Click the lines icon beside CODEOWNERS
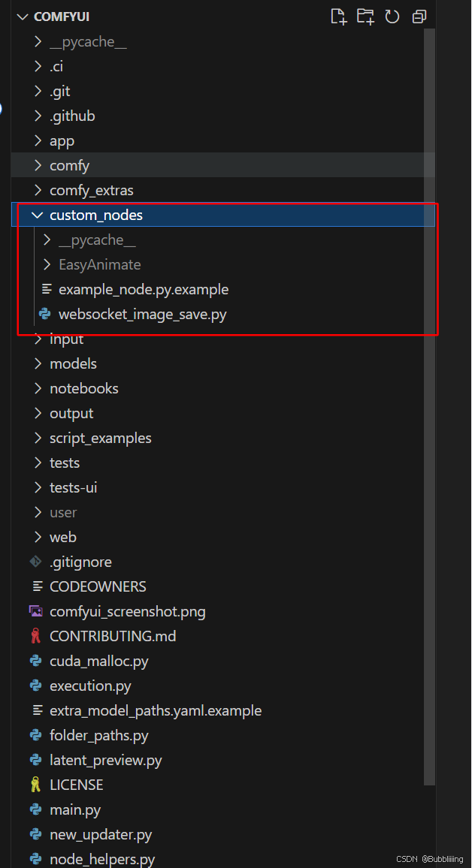The image size is (472, 868). [x=38, y=586]
